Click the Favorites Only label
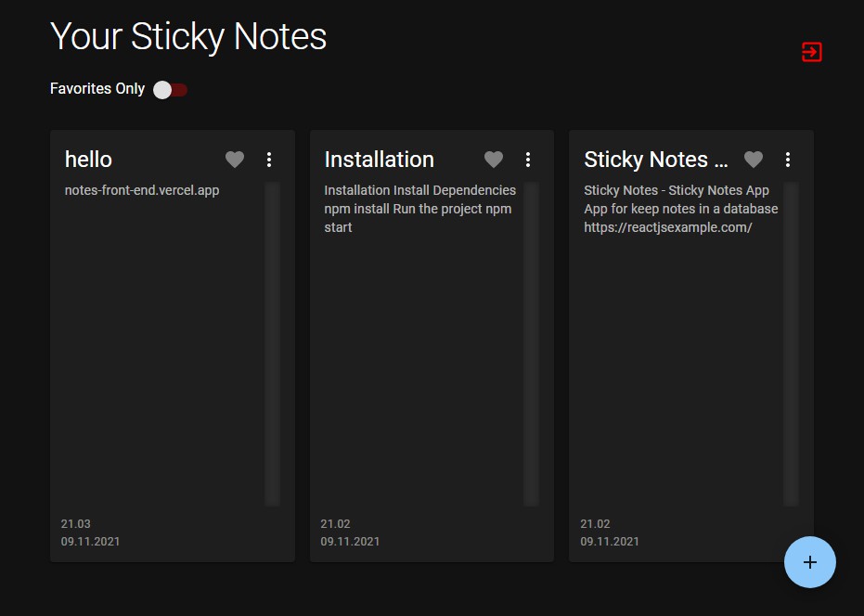 click(97, 89)
